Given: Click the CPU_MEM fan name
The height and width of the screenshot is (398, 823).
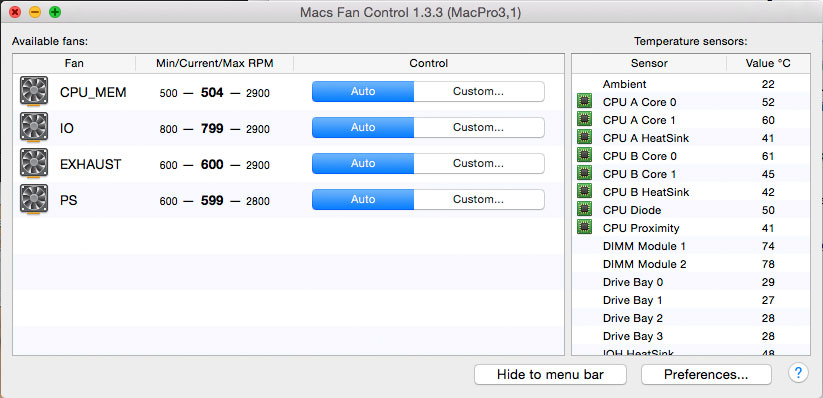Looking at the screenshot, I should [x=93, y=93].
